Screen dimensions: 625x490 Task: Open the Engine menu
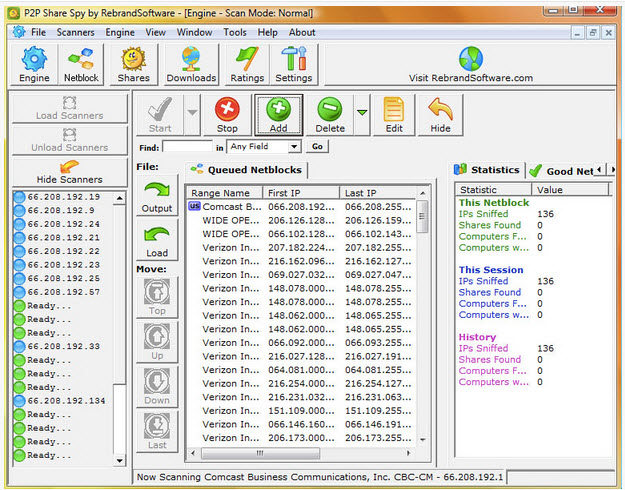120,32
